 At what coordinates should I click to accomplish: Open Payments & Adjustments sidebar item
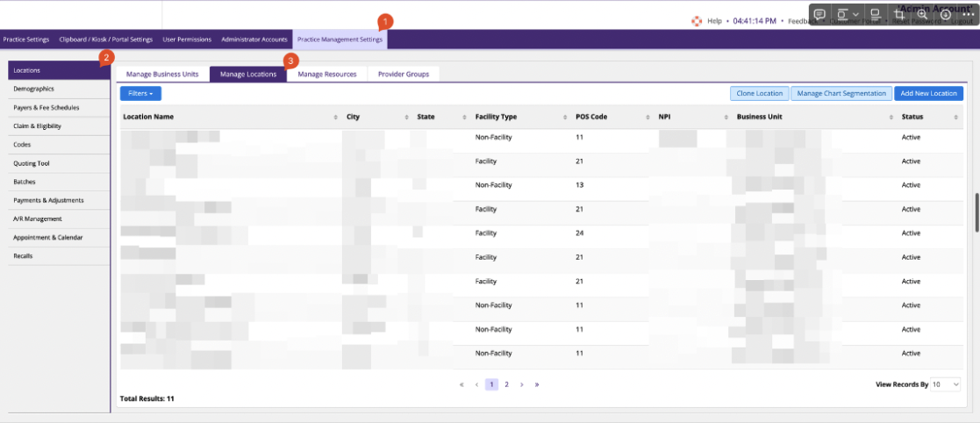coord(60,200)
